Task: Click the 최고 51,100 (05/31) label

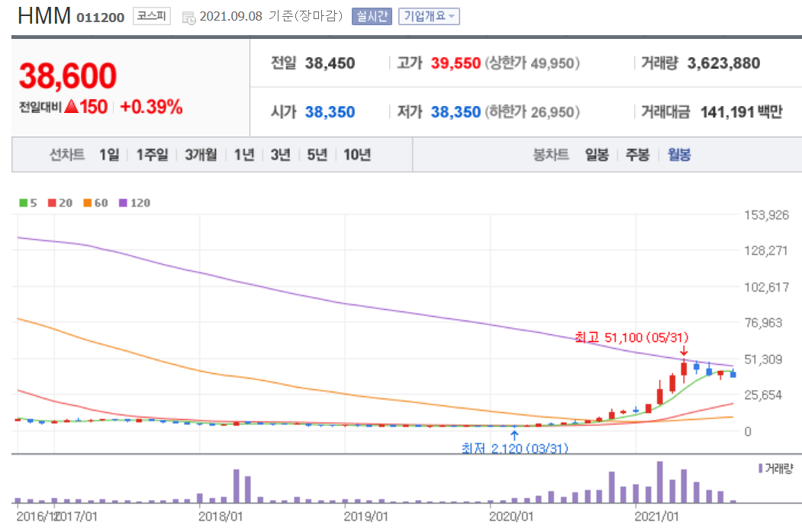Action: click(x=632, y=337)
